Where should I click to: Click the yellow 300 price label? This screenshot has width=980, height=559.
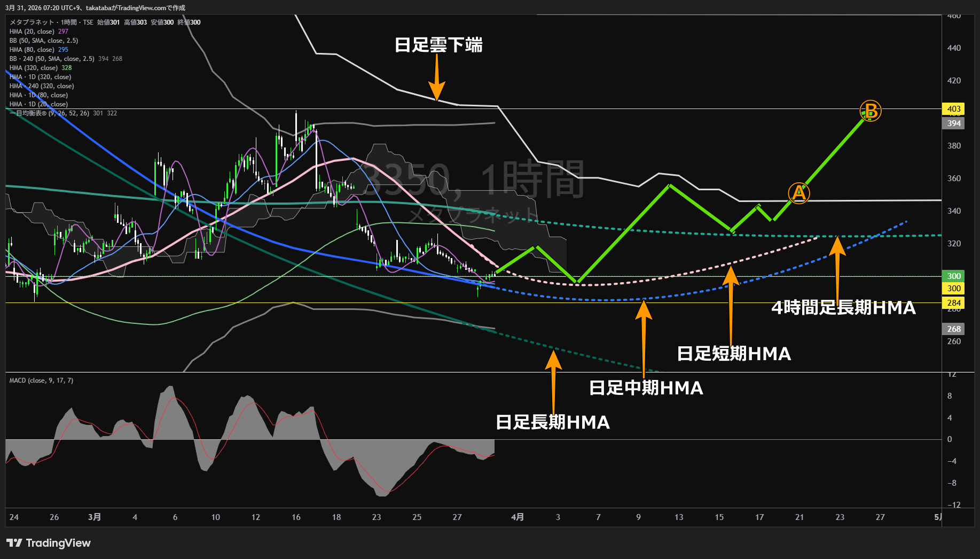[954, 289]
